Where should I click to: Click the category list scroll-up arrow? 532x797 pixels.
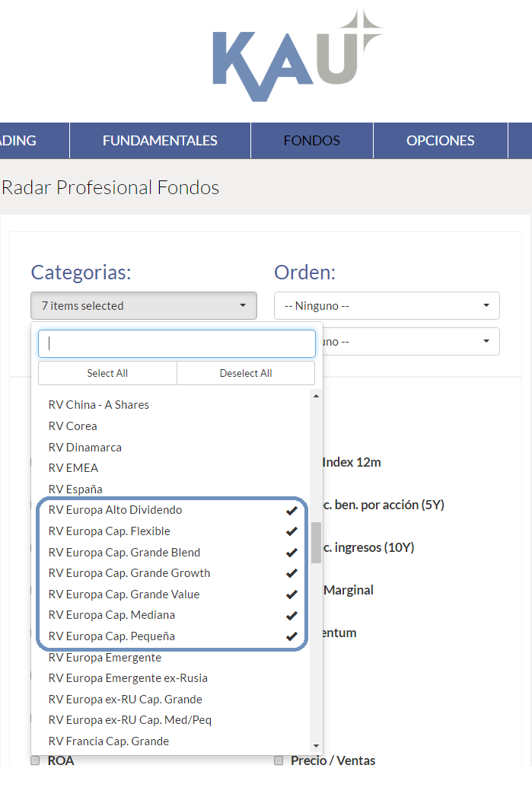[316, 396]
